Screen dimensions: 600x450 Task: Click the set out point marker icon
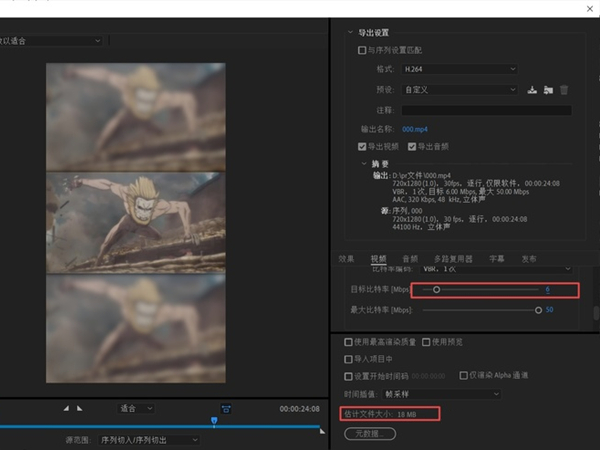click(x=79, y=408)
